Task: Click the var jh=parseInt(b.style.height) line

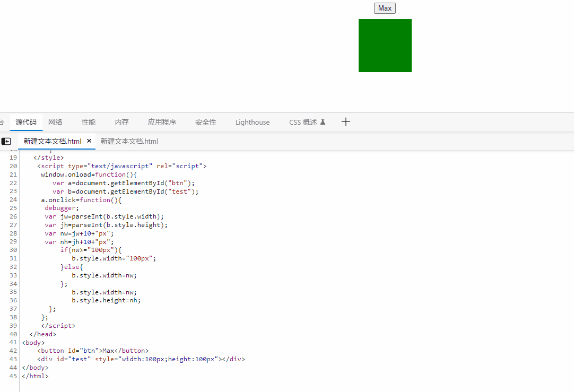Action: 106,225
